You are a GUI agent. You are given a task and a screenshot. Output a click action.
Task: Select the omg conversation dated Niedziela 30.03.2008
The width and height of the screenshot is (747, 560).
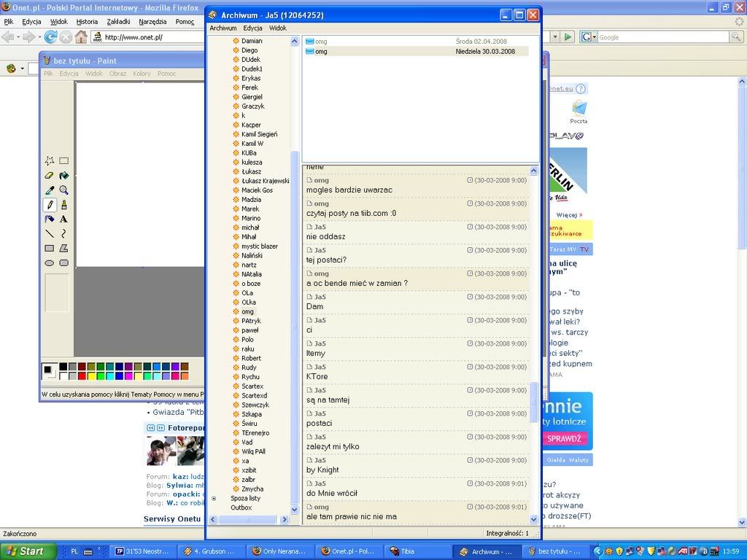click(x=417, y=52)
